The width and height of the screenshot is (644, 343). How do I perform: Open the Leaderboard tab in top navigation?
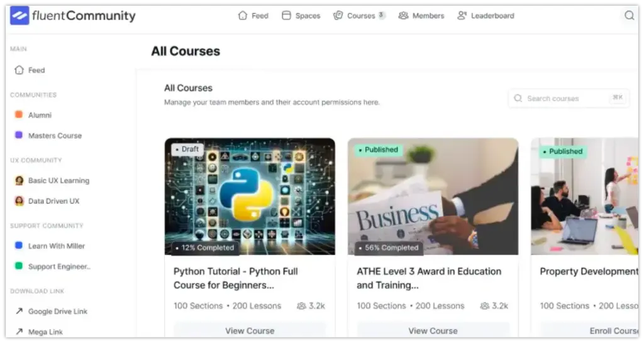[x=486, y=16]
